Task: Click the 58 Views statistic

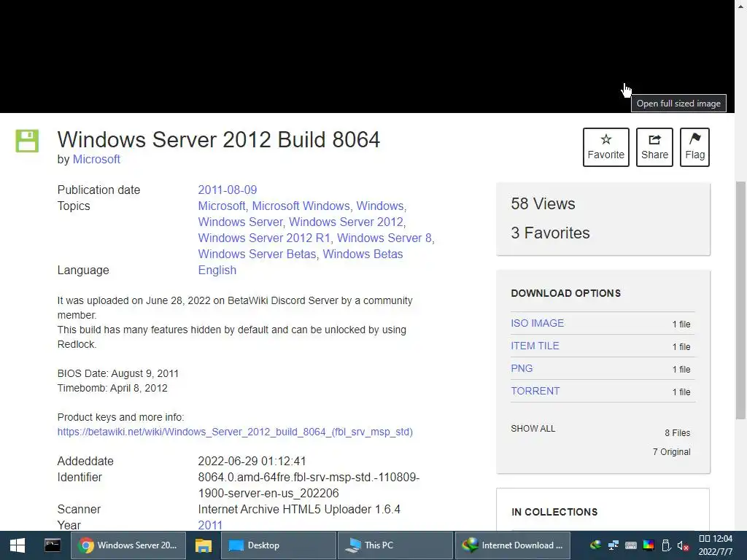Action: click(x=543, y=204)
